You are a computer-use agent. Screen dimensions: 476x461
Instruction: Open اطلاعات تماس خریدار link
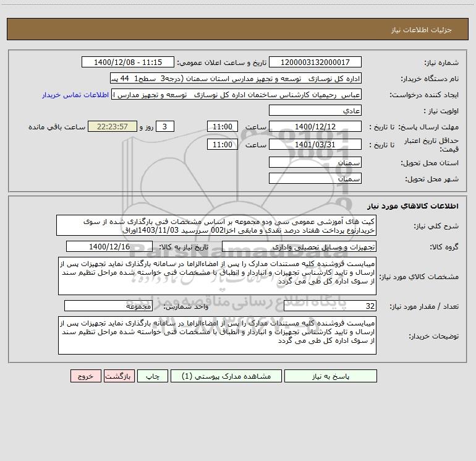(x=75, y=95)
